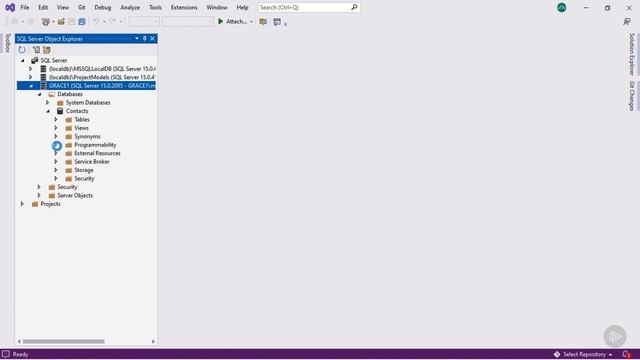The height and width of the screenshot is (360, 640).
Task: Open the Analyze menu
Action: click(x=130, y=7)
